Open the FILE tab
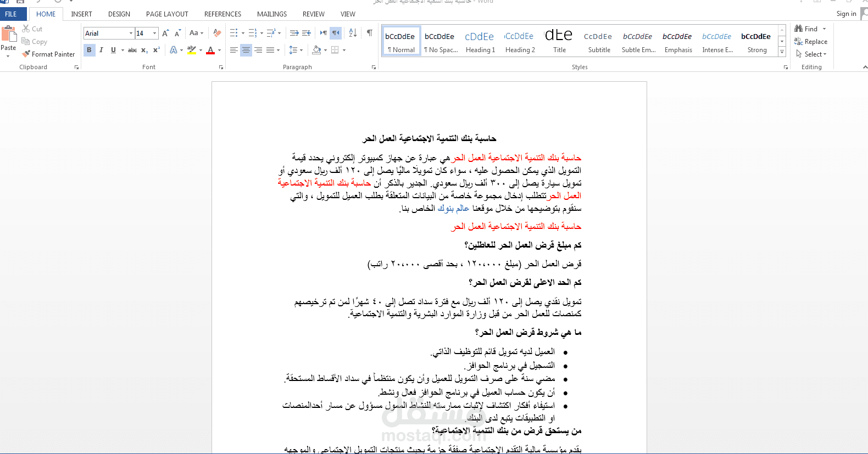Image resolution: width=868 pixels, height=454 pixels. pos(11,14)
